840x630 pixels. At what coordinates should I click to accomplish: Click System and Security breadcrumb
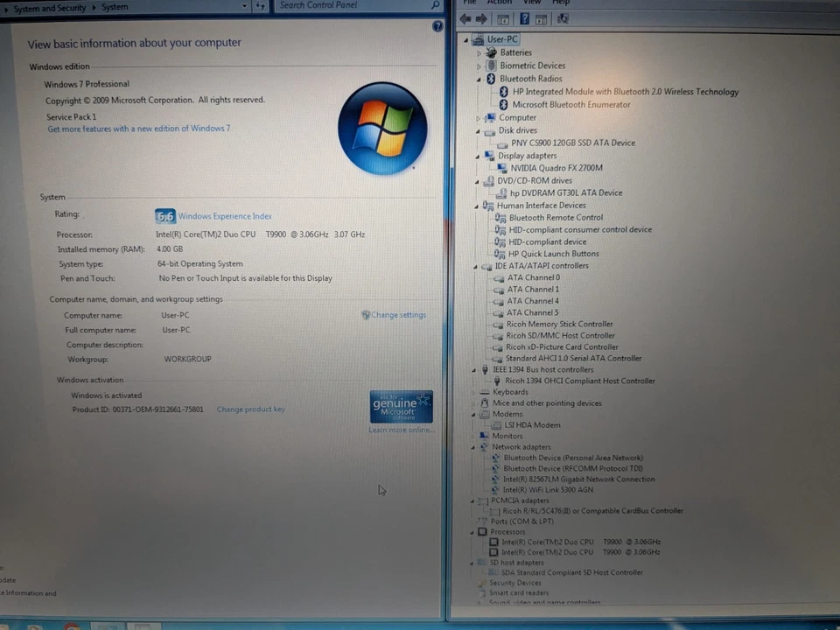tap(49, 8)
